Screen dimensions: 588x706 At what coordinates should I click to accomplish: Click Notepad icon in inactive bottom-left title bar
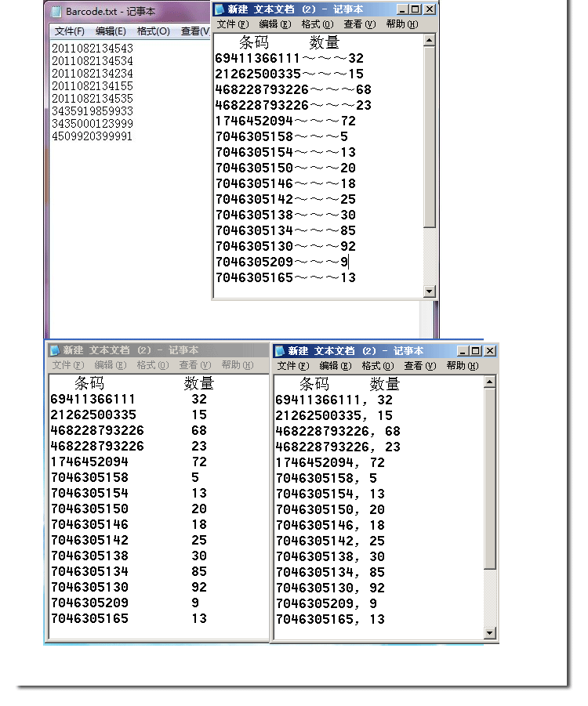(x=55, y=349)
